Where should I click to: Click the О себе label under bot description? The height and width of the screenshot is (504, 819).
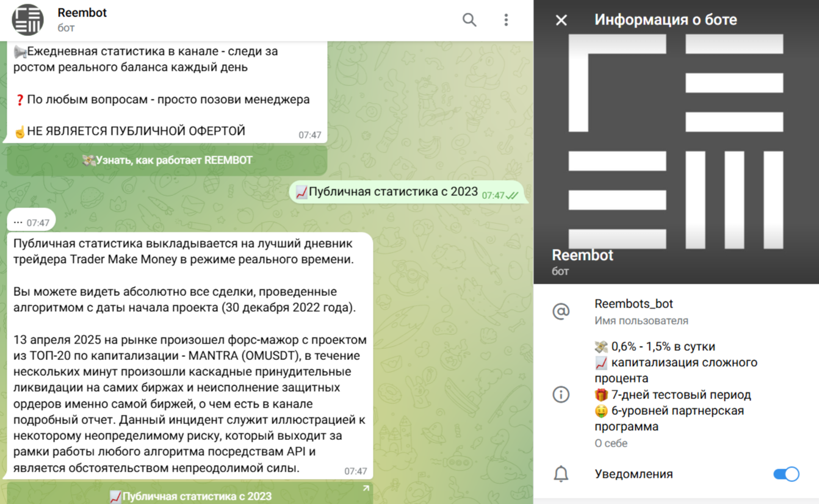[610, 443]
